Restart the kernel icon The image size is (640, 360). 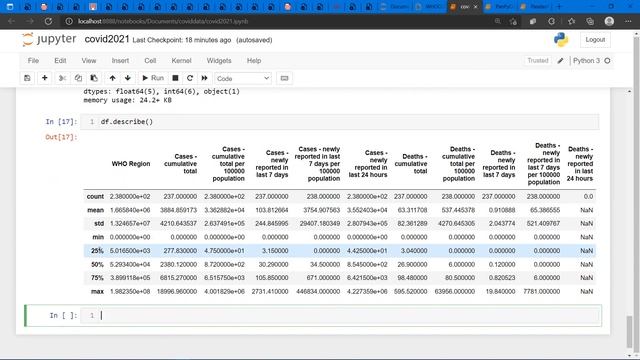pyautogui.click(x=190, y=78)
